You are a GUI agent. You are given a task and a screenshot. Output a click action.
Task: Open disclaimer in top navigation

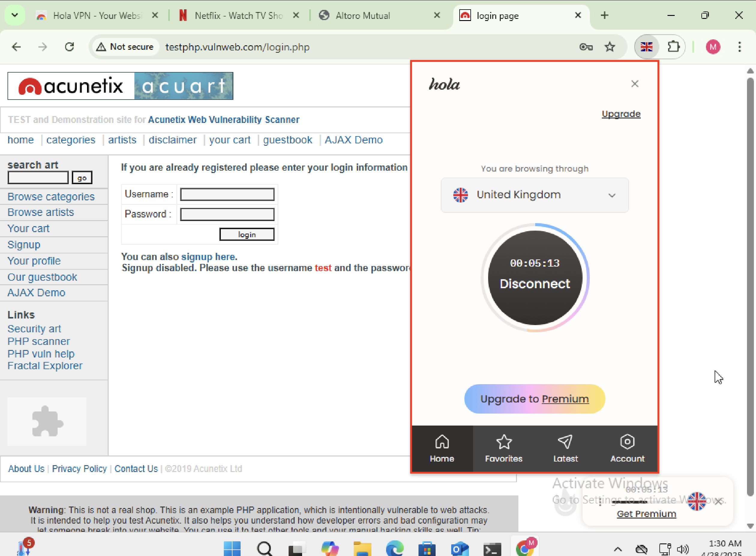[173, 140]
